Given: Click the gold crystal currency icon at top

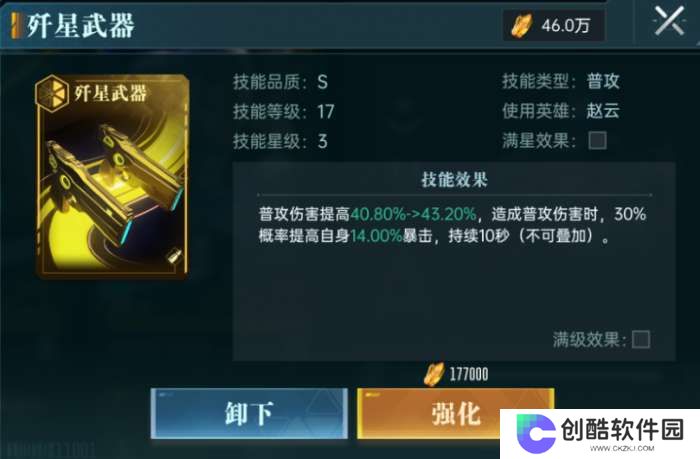Looking at the screenshot, I should [521, 25].
